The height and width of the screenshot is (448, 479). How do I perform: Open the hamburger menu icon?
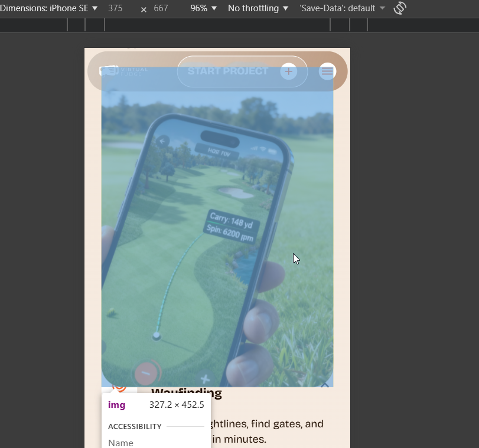(327, 71)
